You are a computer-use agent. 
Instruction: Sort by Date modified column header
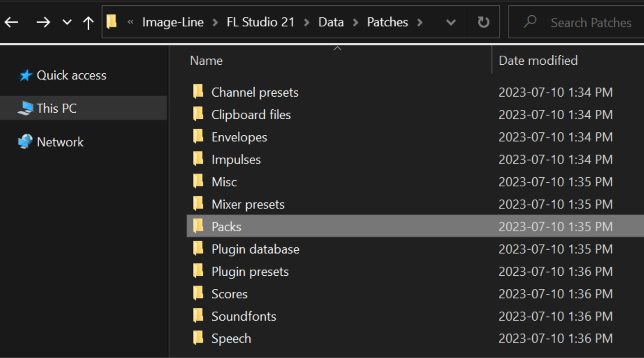tap(538, 61)
